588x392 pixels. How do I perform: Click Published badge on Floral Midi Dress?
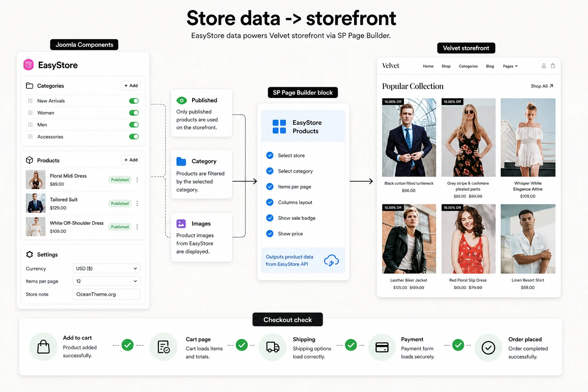(x=120, y=180)
